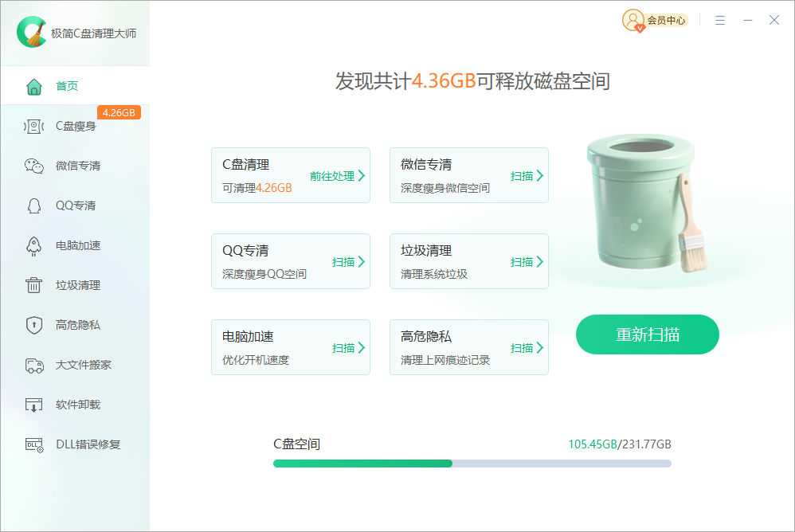Open 电脑加速 from the sidebar
Screen dimensions: 795x532
click(75, 245)
